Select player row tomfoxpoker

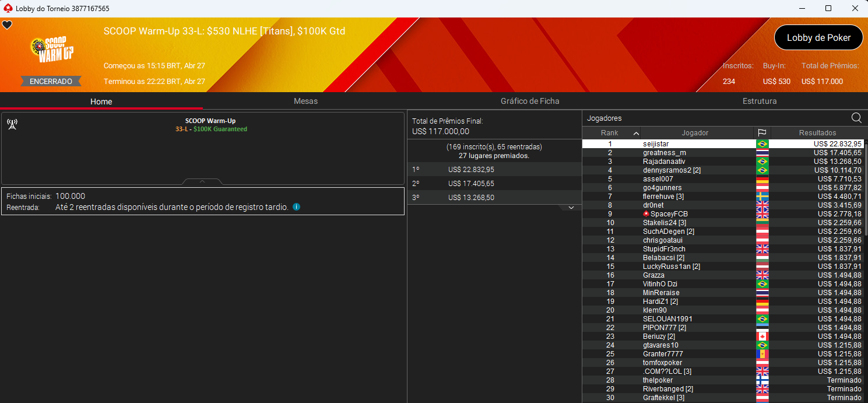[x=723, y=363]
